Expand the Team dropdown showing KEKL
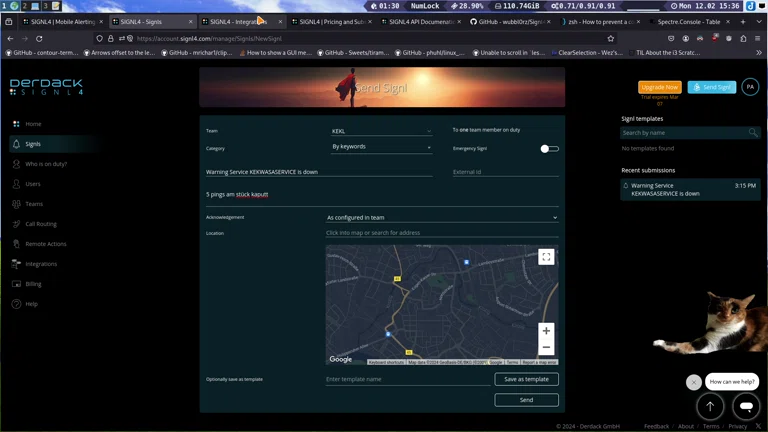The width and height of the screenshot is (768, 432). 381,131
